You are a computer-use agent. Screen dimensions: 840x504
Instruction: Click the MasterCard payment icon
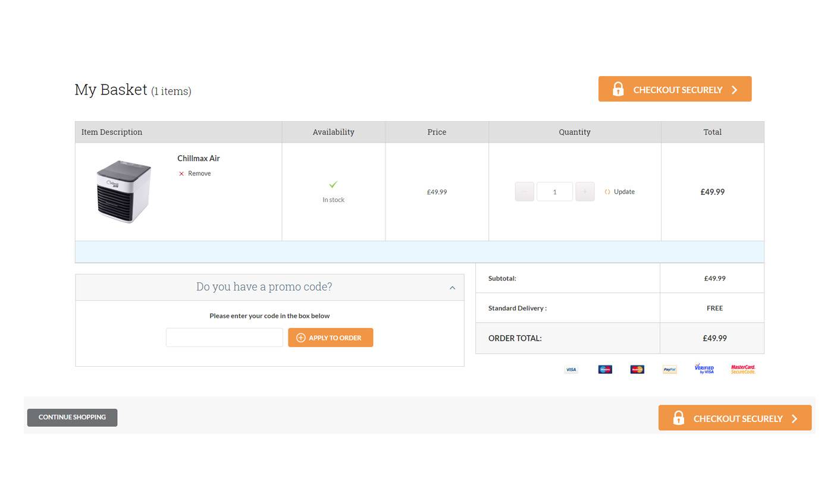(x=637, y=369)
